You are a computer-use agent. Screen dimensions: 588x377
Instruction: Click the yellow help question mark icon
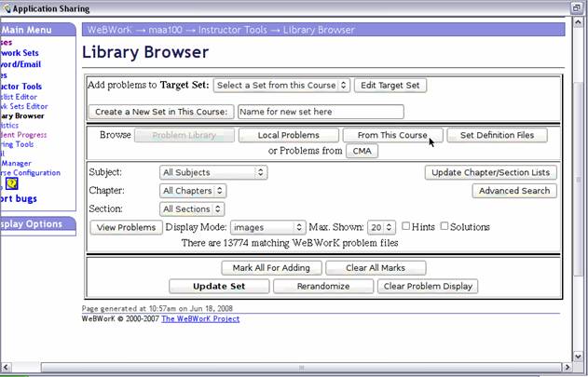(x=12, y=184)
